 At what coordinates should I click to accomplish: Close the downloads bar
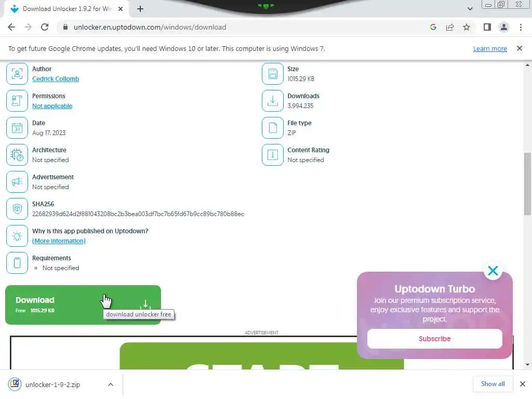click(523, 384)
